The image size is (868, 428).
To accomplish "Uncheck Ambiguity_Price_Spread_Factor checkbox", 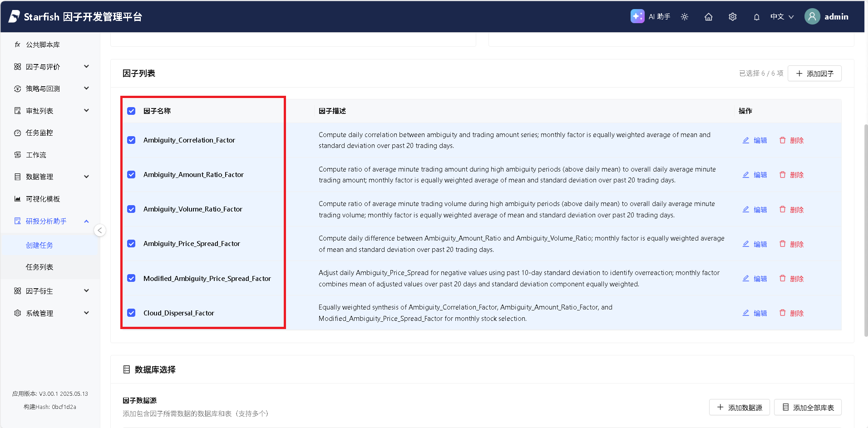I will (x=131, y=243).
